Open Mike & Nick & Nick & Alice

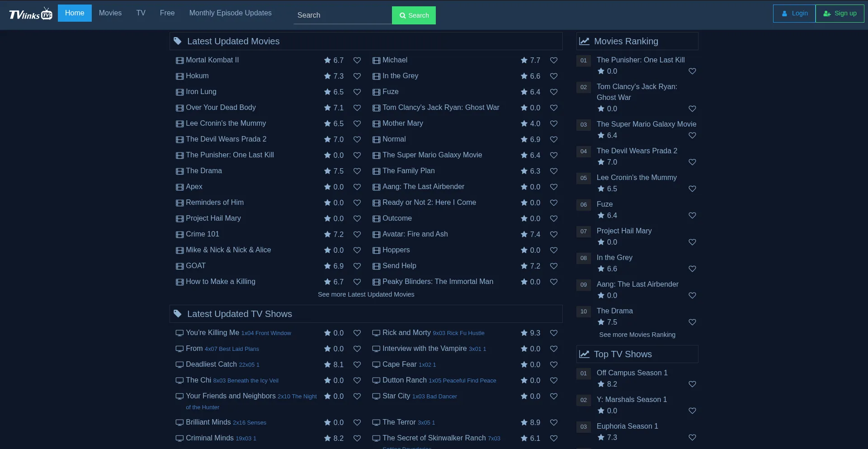[228, 250]
